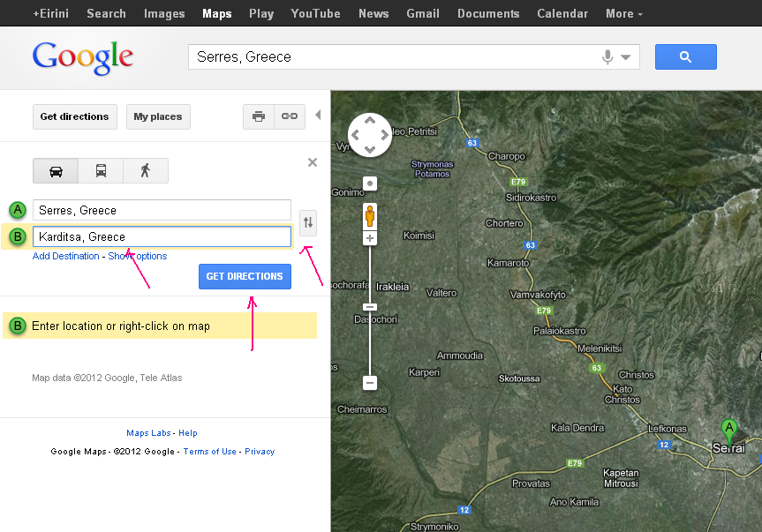Viewport: 762px width, 532px height.
Task: Click the Palaiokastro map label
Action: click(559, 331)
